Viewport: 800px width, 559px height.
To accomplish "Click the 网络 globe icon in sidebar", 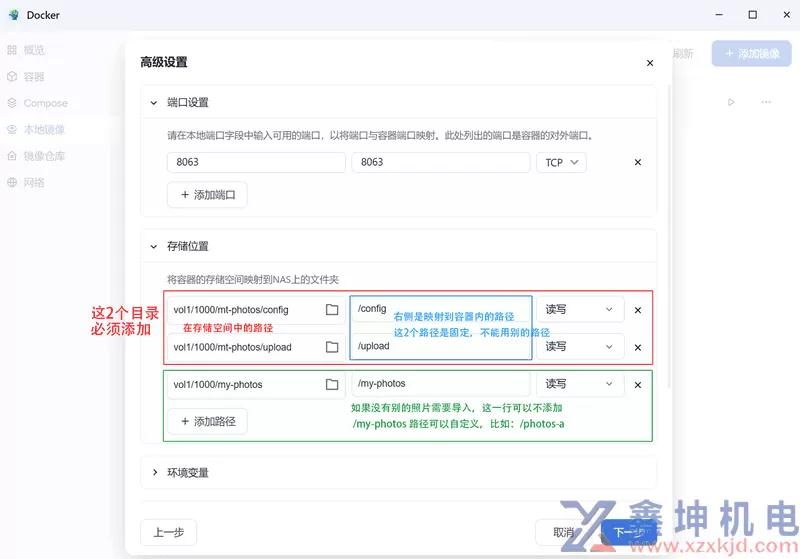I will click(12, 183).
